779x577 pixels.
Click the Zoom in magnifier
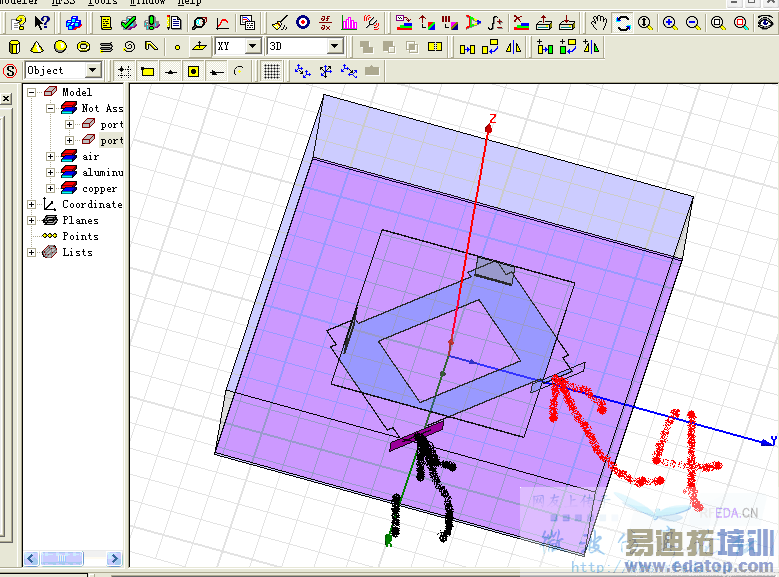(669, 22)
